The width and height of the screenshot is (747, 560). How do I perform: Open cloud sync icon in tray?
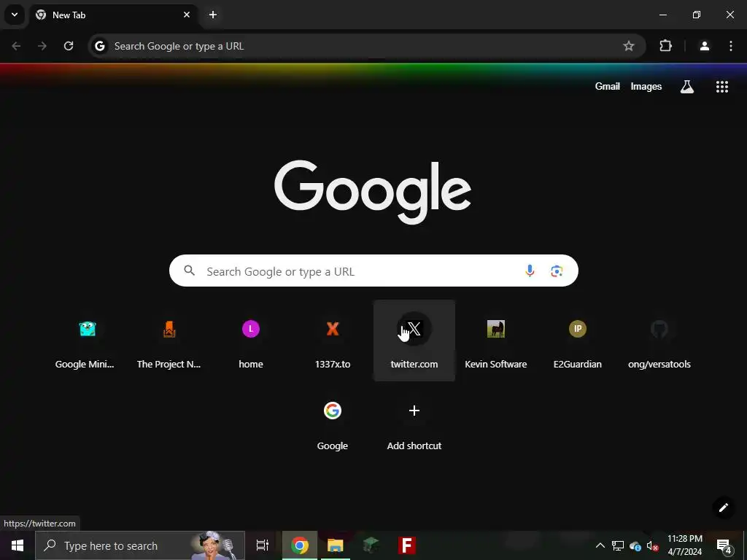tap(635, 546)
